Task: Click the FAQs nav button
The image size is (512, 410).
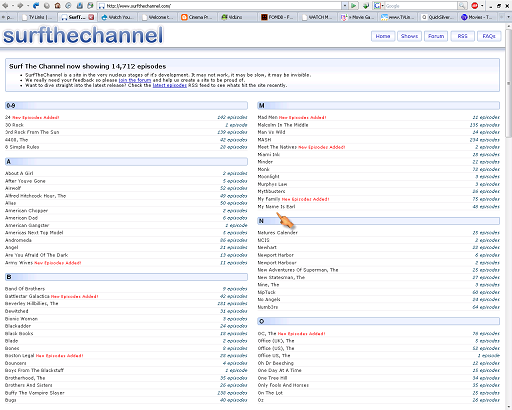Action: click(489, 36)
